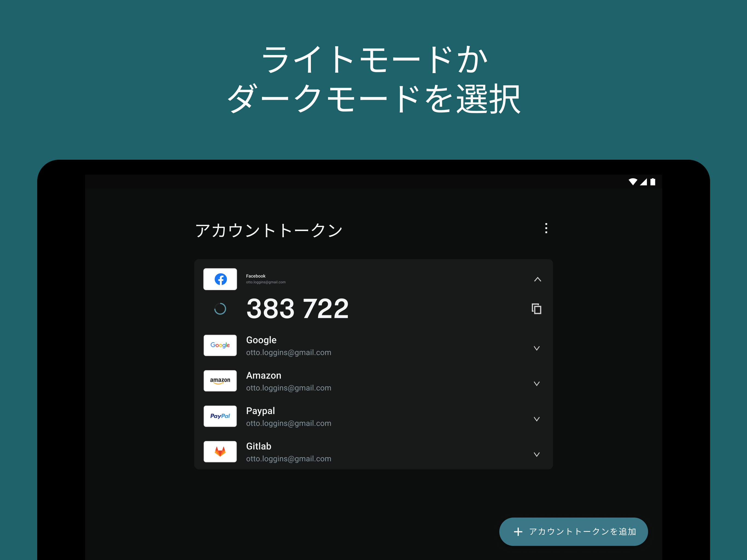Click the Google logo thumbnail
747x560 pixels.
[x=220, y=345]
